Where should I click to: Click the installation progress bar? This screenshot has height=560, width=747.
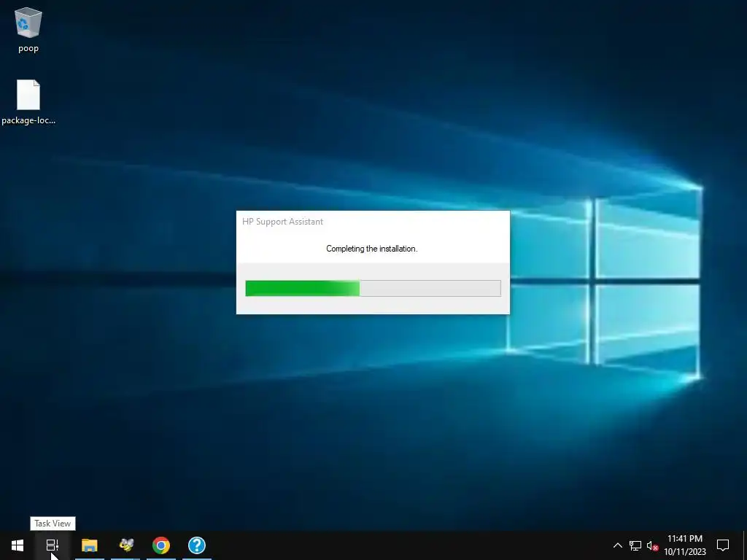pyautogui.click(x=373, y=288)
